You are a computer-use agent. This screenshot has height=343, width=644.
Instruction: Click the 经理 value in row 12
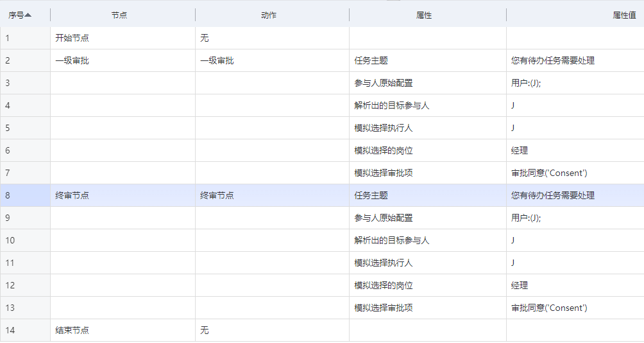520,285
